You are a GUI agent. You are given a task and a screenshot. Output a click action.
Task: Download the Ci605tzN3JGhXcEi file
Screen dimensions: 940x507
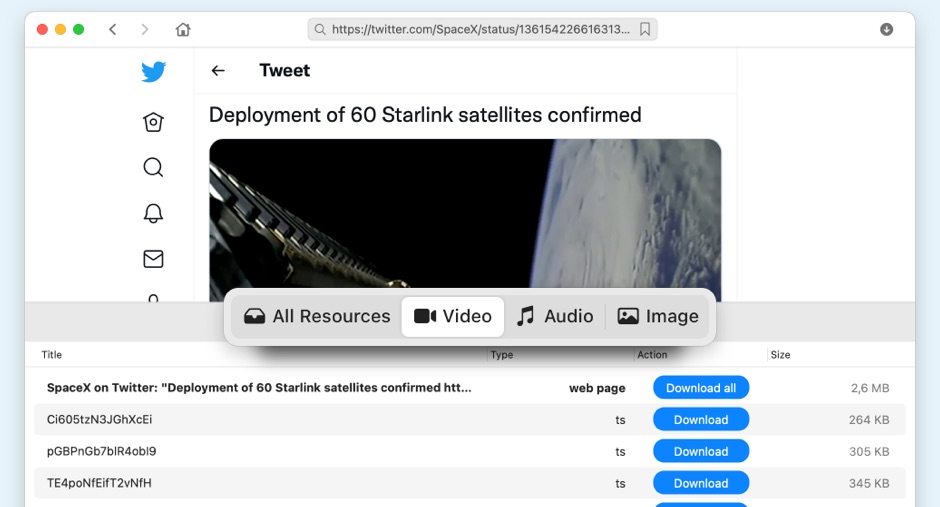point(701,420)
